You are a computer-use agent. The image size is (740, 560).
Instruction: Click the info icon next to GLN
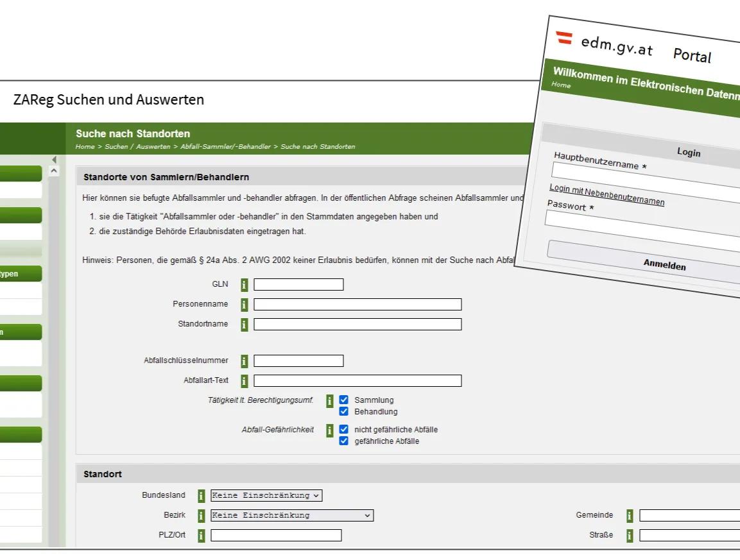[244, 284]
